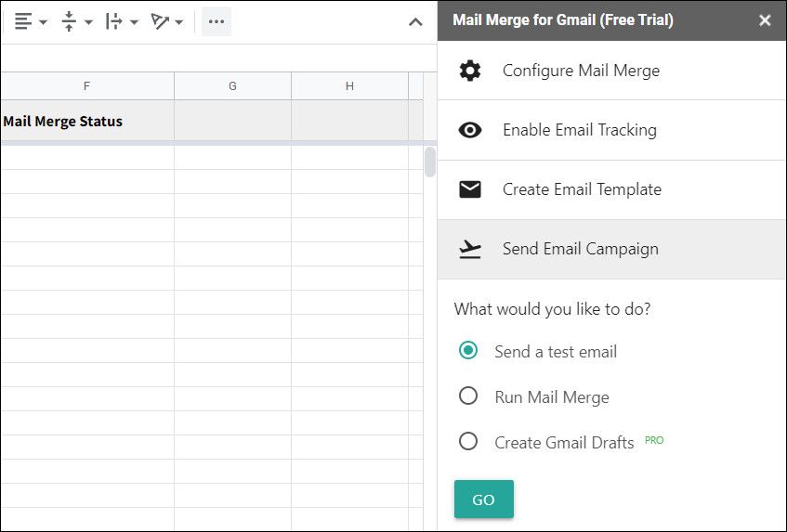Open the three-dot More toolbar options
The image size is (787, 532).
tap(216, 21)
